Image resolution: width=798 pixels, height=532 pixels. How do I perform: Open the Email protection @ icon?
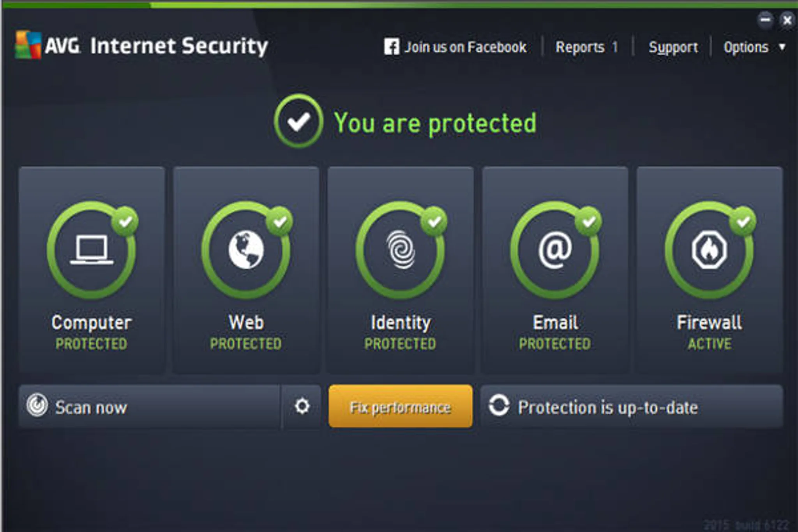(555, 250)
